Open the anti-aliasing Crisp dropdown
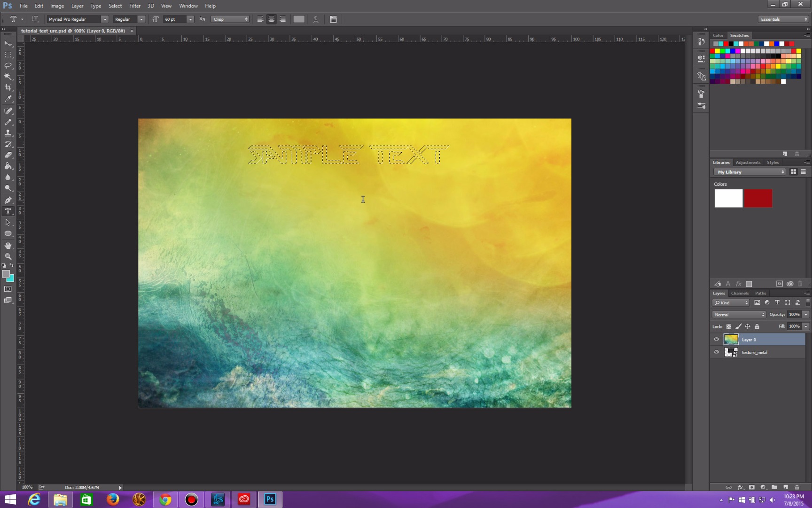The height and width of the screenshot is (508, 812). click(x=230, y=19)
